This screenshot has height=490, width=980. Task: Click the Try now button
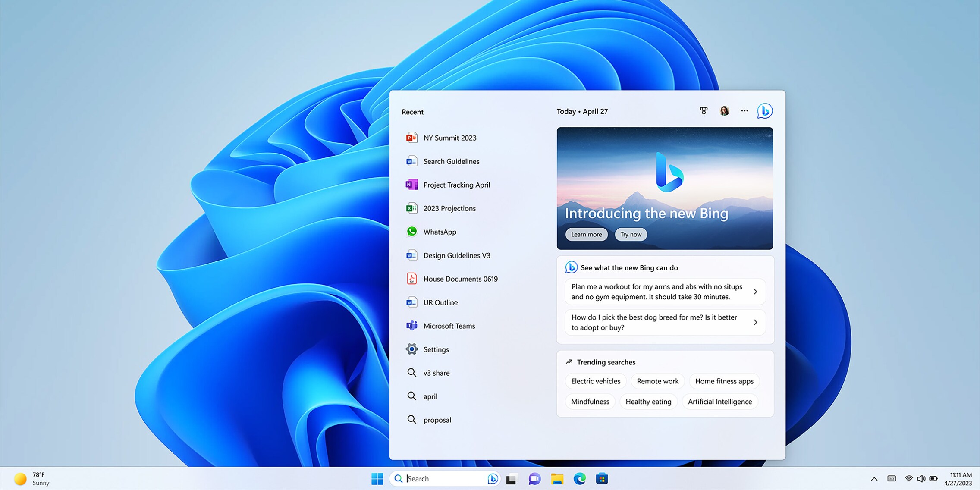coord(631,234)
